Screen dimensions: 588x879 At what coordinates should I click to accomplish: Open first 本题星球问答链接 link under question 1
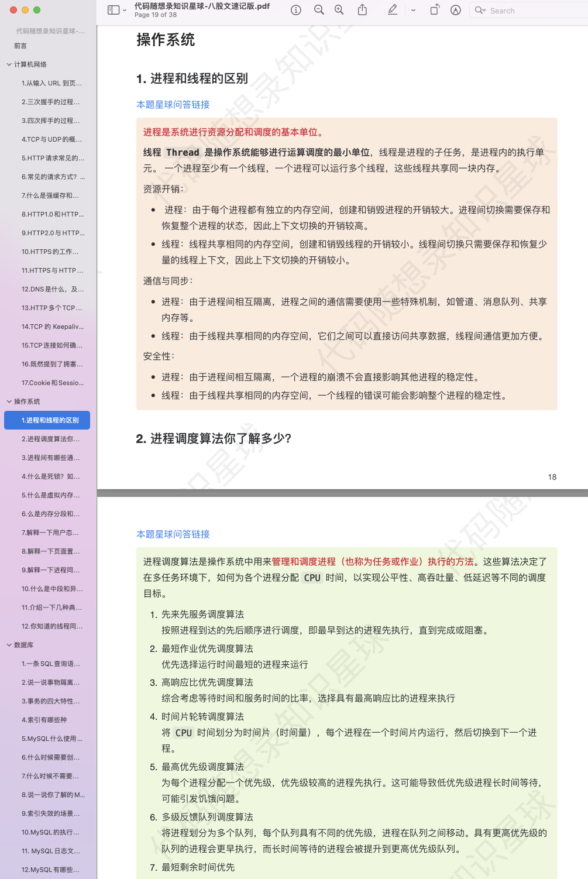pos(173,104)
